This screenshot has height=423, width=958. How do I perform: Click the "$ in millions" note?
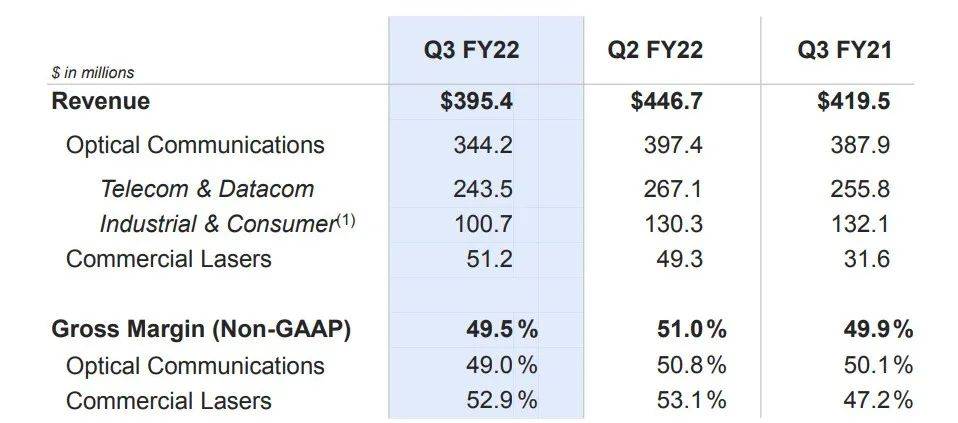pos(93,72)
